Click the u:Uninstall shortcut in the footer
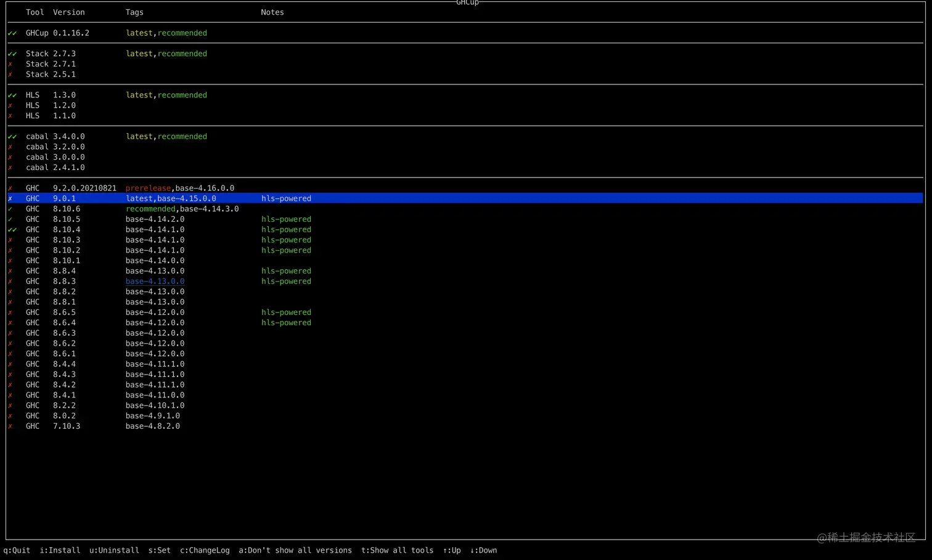This screenshot has width=932, height=560. pyautogui.click(x=114, y=551)
